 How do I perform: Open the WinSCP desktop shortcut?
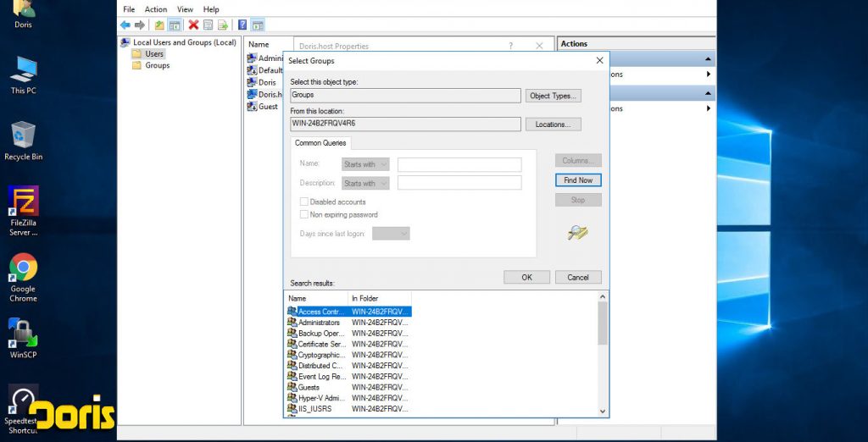coord(23,332)
